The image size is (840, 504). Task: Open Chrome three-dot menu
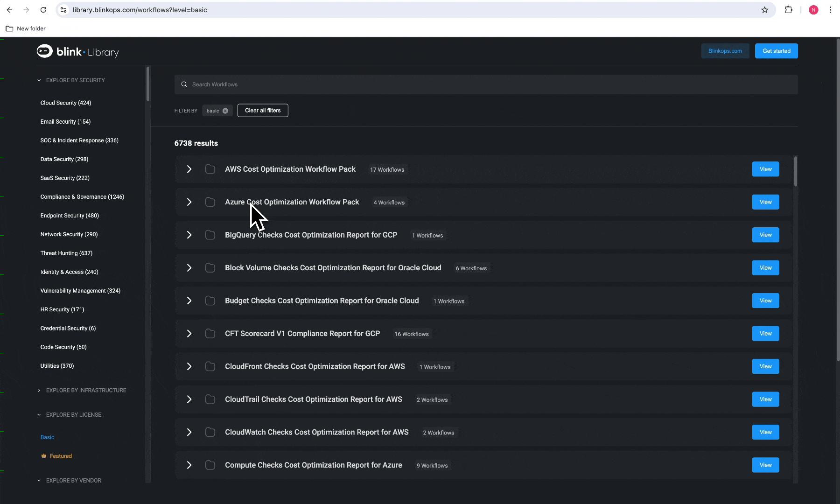pos(830,10)
